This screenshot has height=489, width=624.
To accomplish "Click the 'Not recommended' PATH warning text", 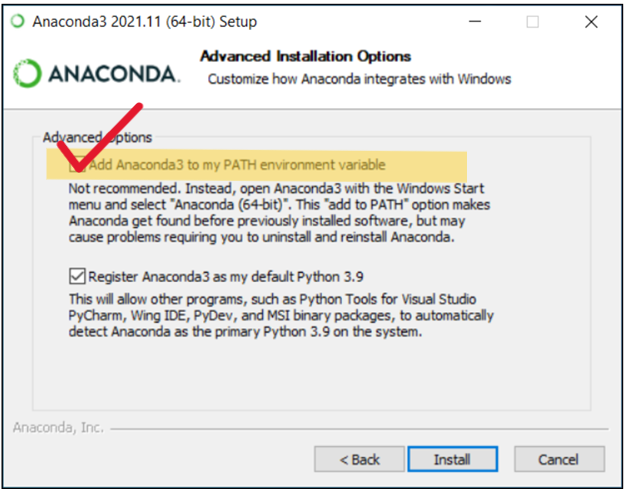I will point(279,212).
